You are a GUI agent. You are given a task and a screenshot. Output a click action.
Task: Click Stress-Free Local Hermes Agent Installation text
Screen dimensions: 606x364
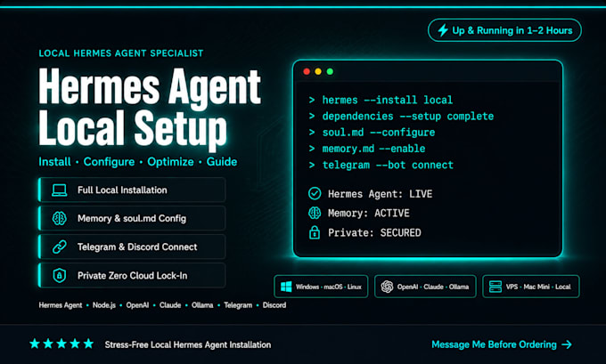coord(188,344)
